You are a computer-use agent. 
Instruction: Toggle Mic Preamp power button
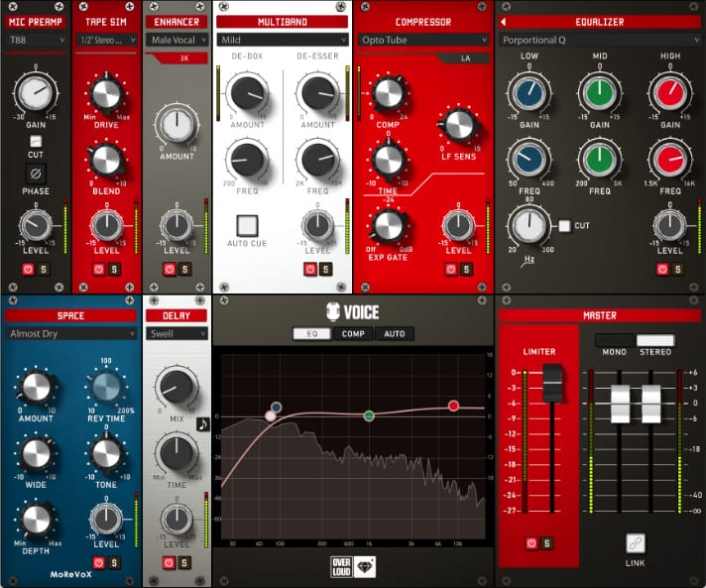coord(28,270)
